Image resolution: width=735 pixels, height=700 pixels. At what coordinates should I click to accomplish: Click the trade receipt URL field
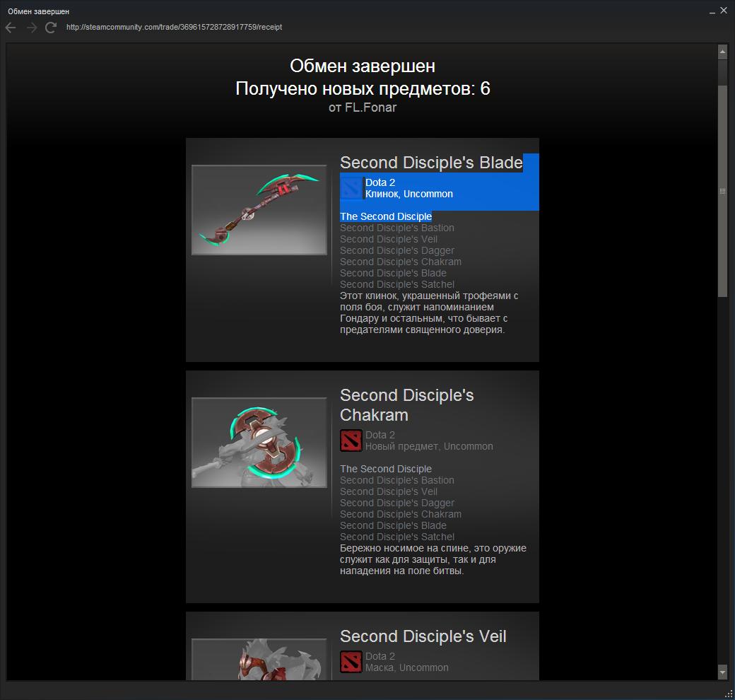[174, 27]
